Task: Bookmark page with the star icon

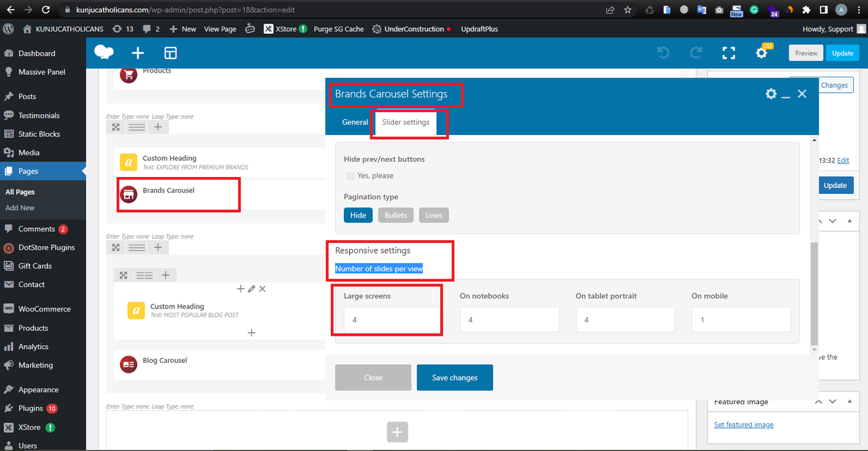Action: click(x=628, y=10)
